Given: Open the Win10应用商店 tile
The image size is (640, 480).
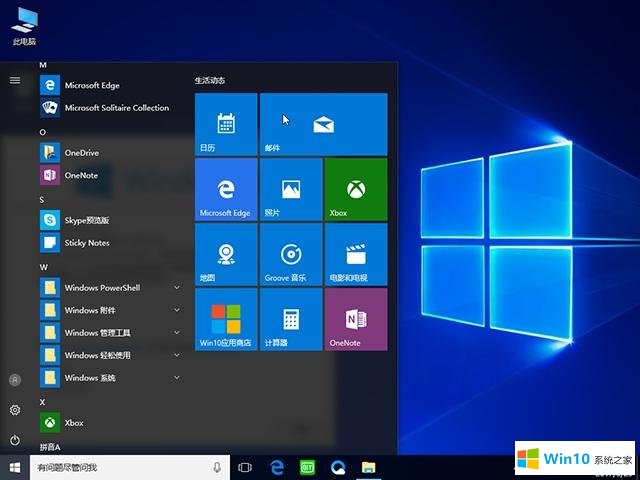Looking at the screenshot, I should click(226, 319).
